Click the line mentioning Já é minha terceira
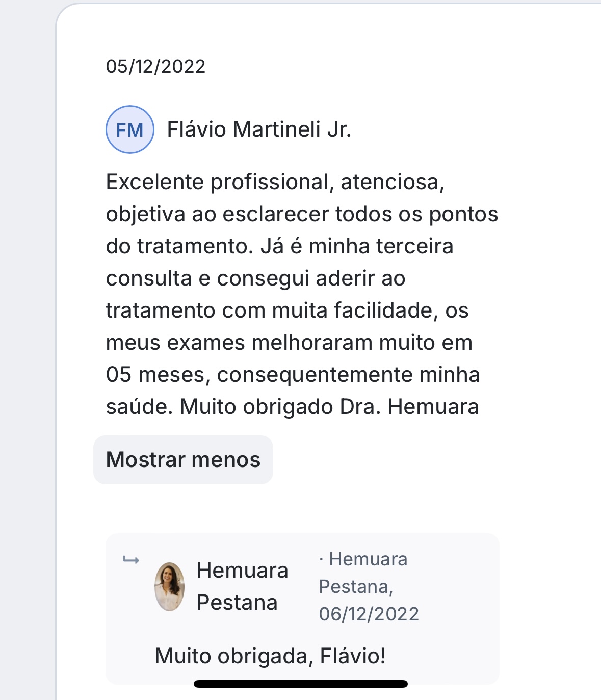The height and width of the screenshot is (700, 601). click(279, 246)
